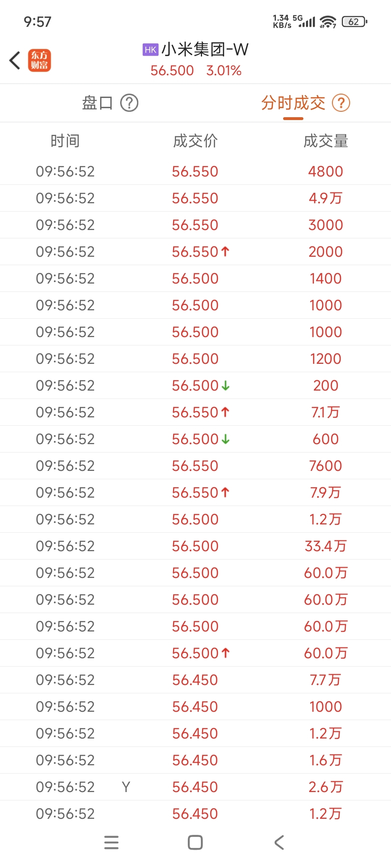Viewport: 391px width, 868px height.
Task: Switch to the 盘口 tab
Action: 97,103
